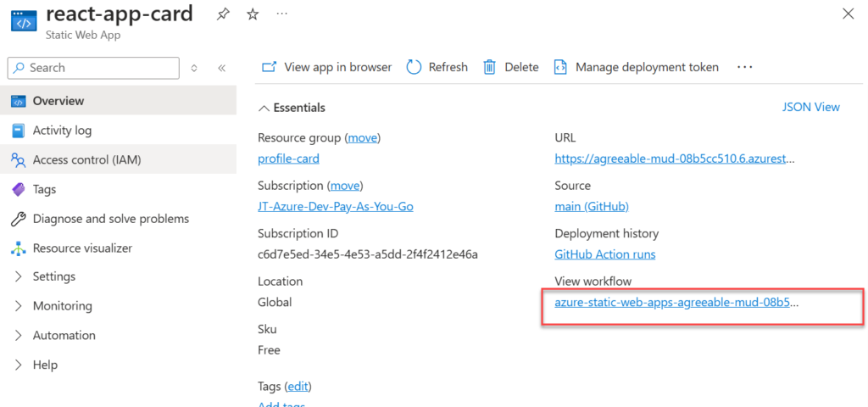Open the more options ellipsis beside title

tap(281, 14)
